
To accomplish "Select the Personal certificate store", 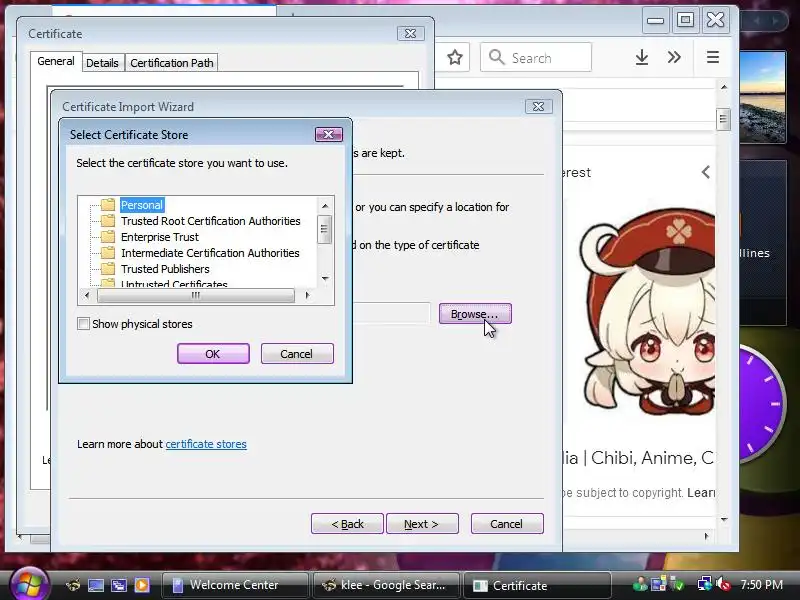I will pyautogui.click(x=142, y=205).
